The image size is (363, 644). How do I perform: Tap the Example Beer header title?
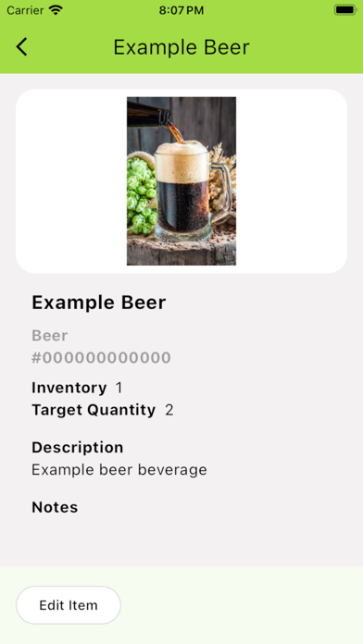pos(181,47)
